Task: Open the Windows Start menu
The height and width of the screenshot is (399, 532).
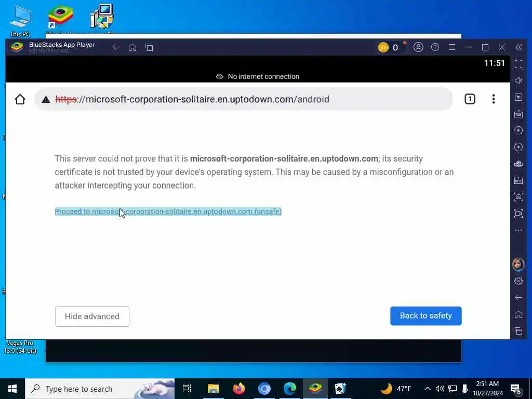Action: tap(12, 389)
